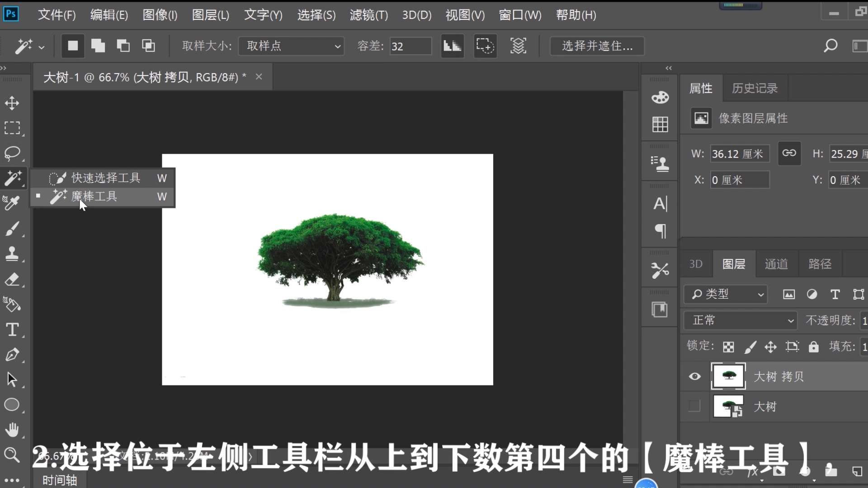Click the W width input field

[740, 154]
